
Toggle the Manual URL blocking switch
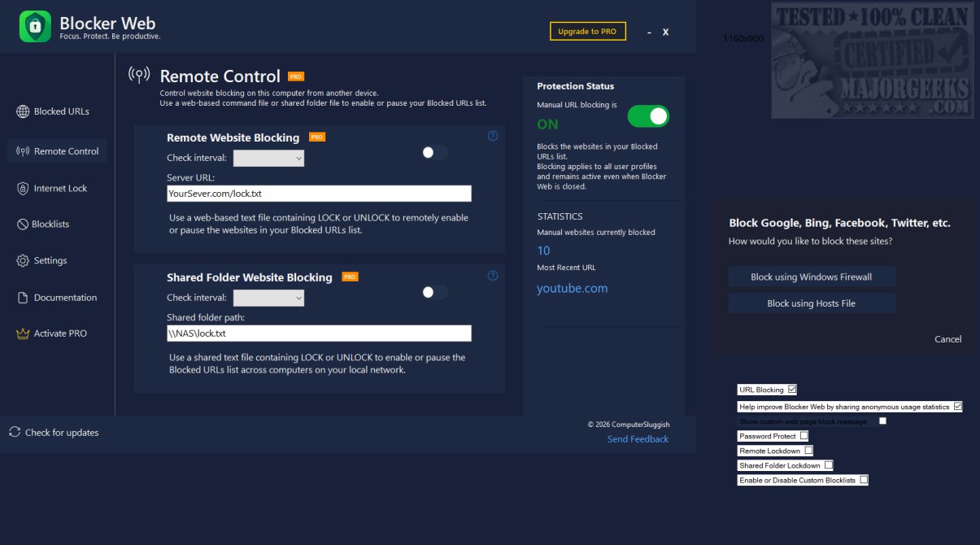648,116
